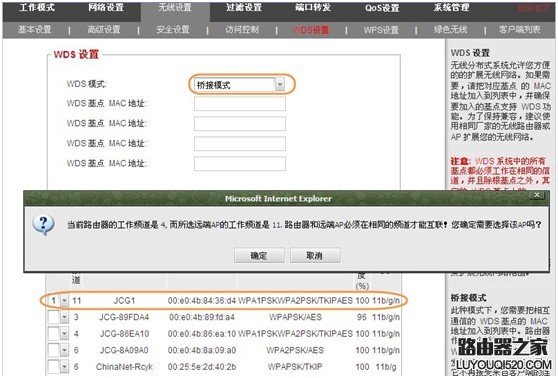Go to the 基本设置 submenu
Screen dimensions: 558x378
click(x=35, y=30)
